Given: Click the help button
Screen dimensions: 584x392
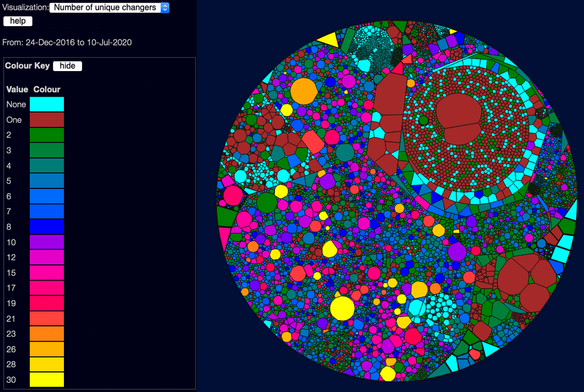Looking at the screenshot, I should tap(18, 21).
